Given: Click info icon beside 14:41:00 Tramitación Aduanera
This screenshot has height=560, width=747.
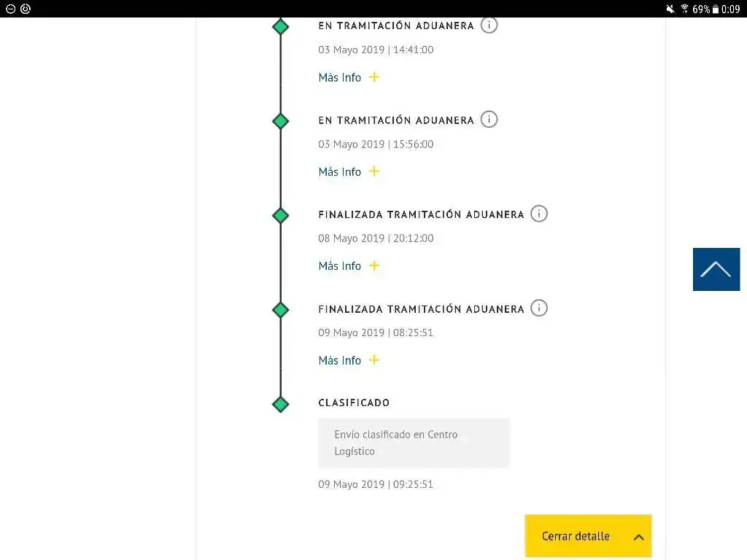Looking at the screenshot, I should (x=489, y=25).
